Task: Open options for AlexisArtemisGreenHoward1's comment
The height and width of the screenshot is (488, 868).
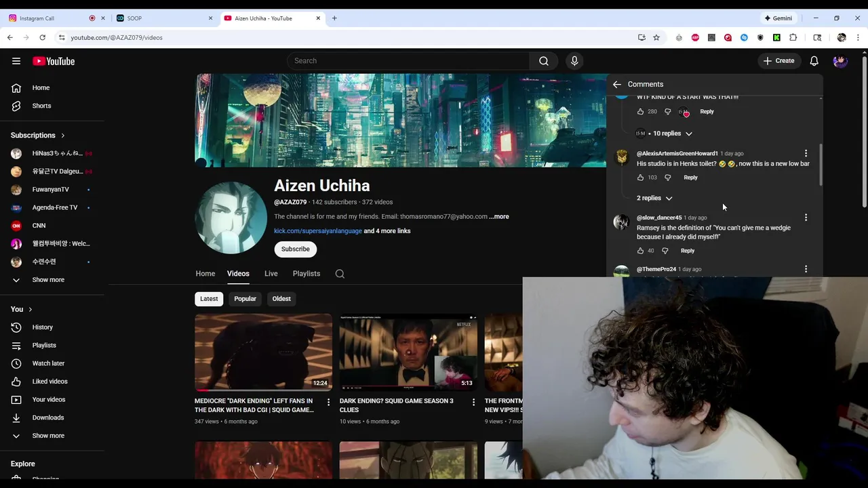Action: pyautogui.click(x=806, y=153)
